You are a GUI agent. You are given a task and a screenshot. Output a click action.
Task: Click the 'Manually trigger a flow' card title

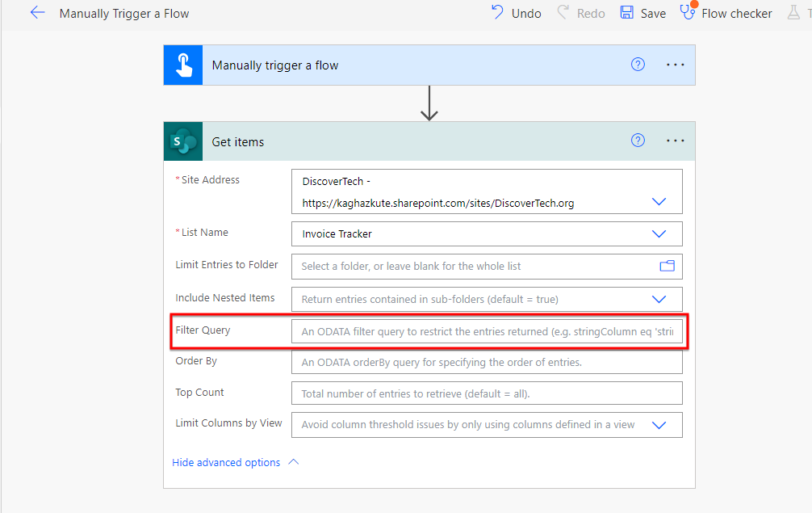click(275, 65)
